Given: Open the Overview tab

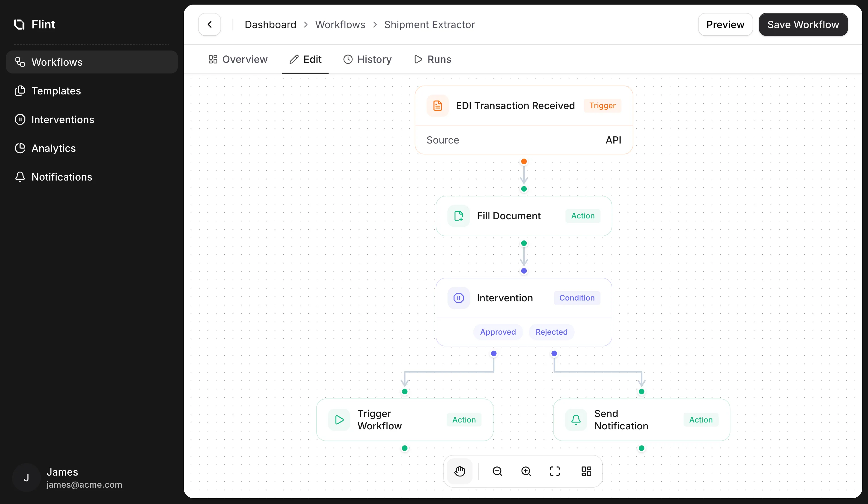Looking at the screenshot, I should [x=238, y=59].
